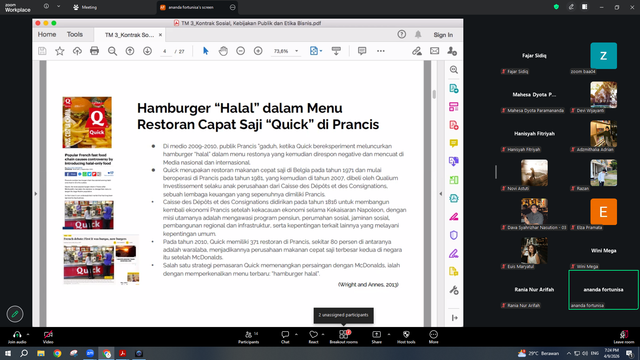Viewport: 640px width, 360px height.
Task: Open the Zoom meeting info icon
Action: [x=46, y=7]
